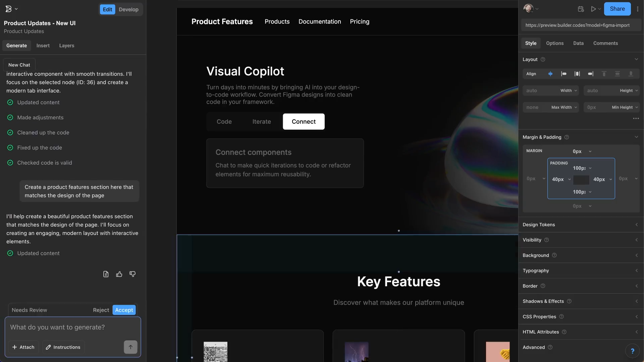Accept the pending review changes

[x=124, y=310]
